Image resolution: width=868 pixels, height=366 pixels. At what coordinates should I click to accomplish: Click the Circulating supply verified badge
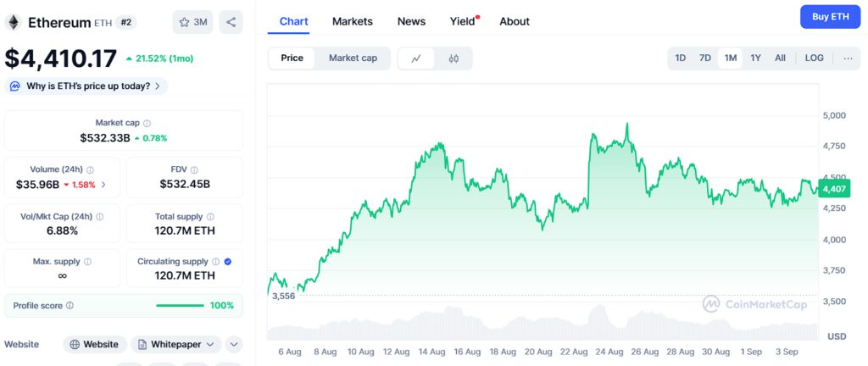coord(228,262)
